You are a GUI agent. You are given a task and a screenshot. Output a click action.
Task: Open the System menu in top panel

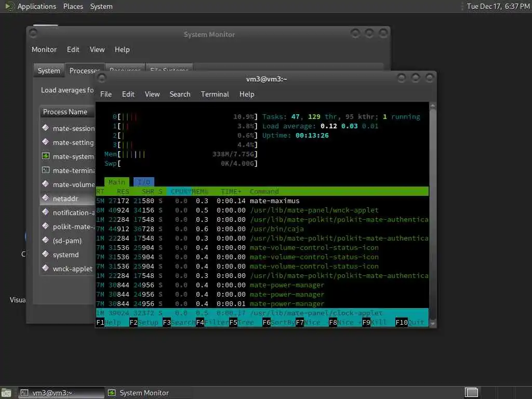[101, 6]
